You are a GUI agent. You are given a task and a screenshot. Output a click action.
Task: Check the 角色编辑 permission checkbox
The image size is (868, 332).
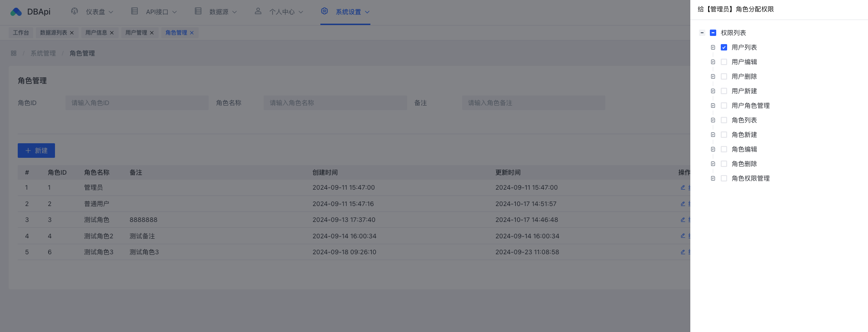(x=724, y=149)
